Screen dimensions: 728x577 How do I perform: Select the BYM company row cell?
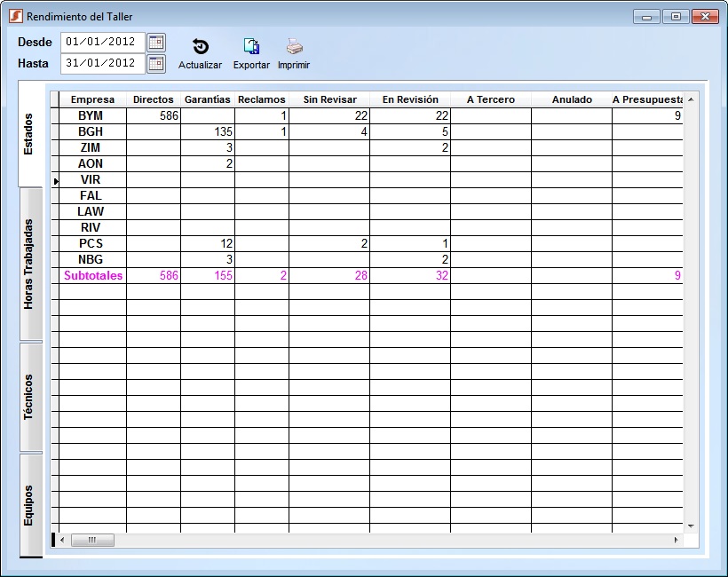[x=91, y=116]
